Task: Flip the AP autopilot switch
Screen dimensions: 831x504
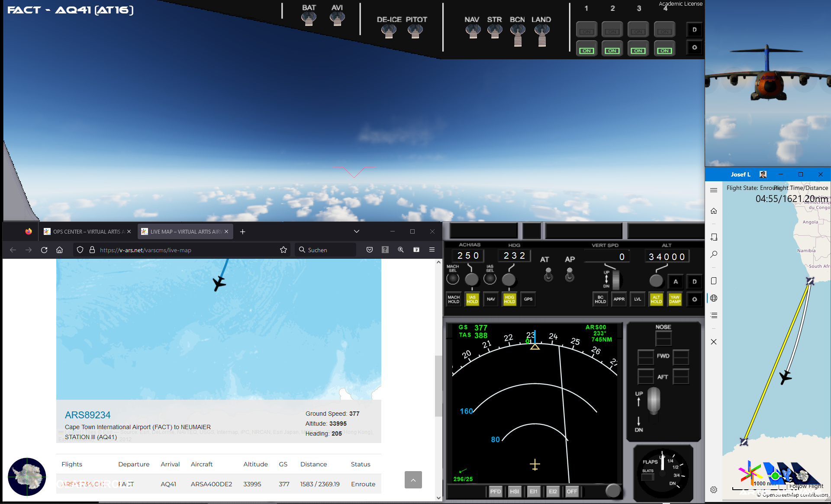Action: (570, 274)
